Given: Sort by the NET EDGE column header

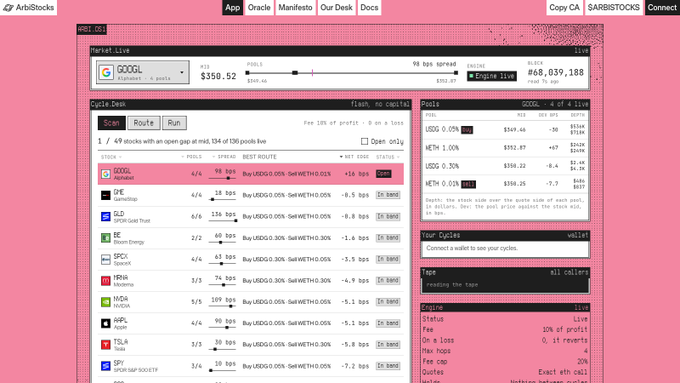Looking at the screenshot, I should pos(354,157).
